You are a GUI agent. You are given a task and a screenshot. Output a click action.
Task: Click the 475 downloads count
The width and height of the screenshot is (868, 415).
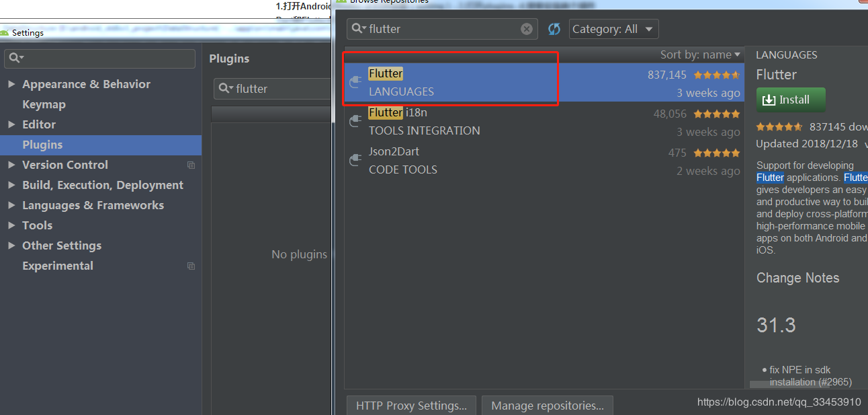(x=677, y=153)
